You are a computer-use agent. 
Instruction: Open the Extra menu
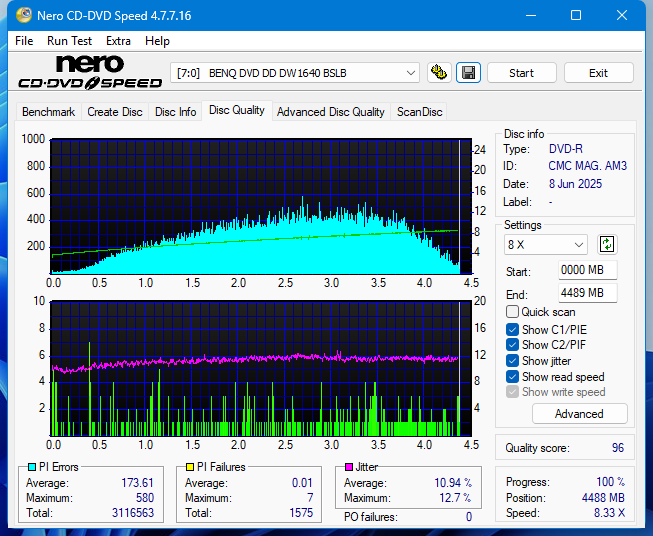[118, 41]
